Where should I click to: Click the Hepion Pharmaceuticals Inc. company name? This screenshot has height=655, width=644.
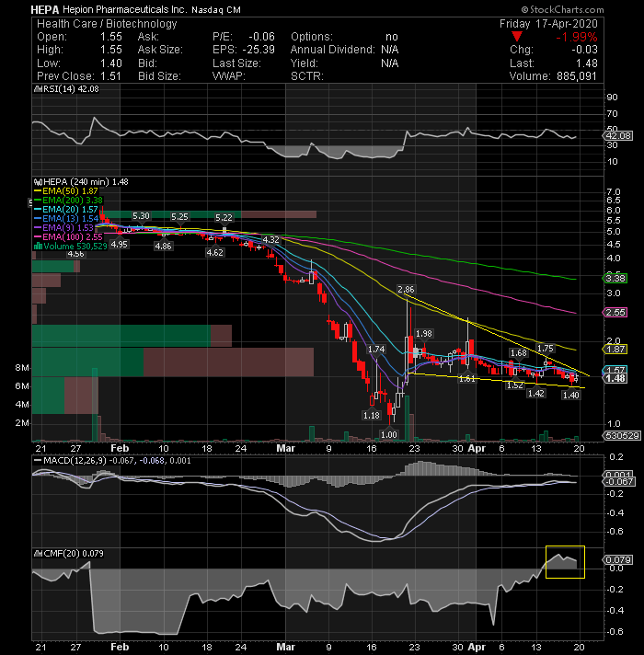pos(124,9)
